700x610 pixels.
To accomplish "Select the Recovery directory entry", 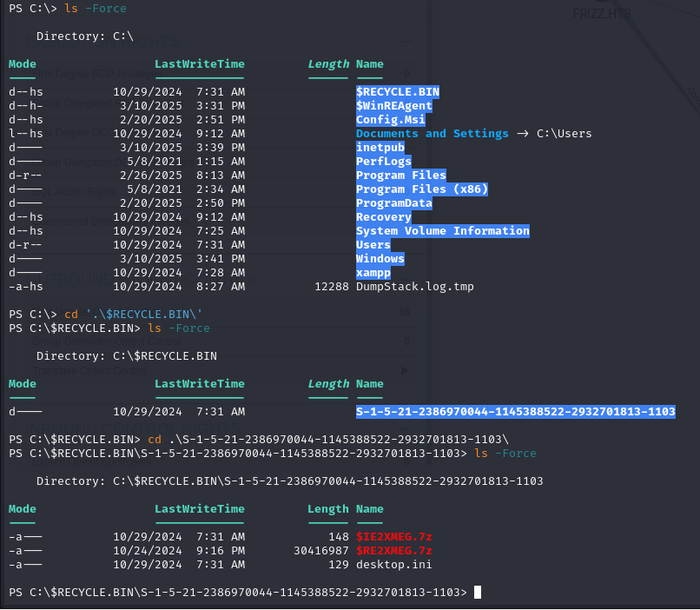I will [x=383, y=217].
